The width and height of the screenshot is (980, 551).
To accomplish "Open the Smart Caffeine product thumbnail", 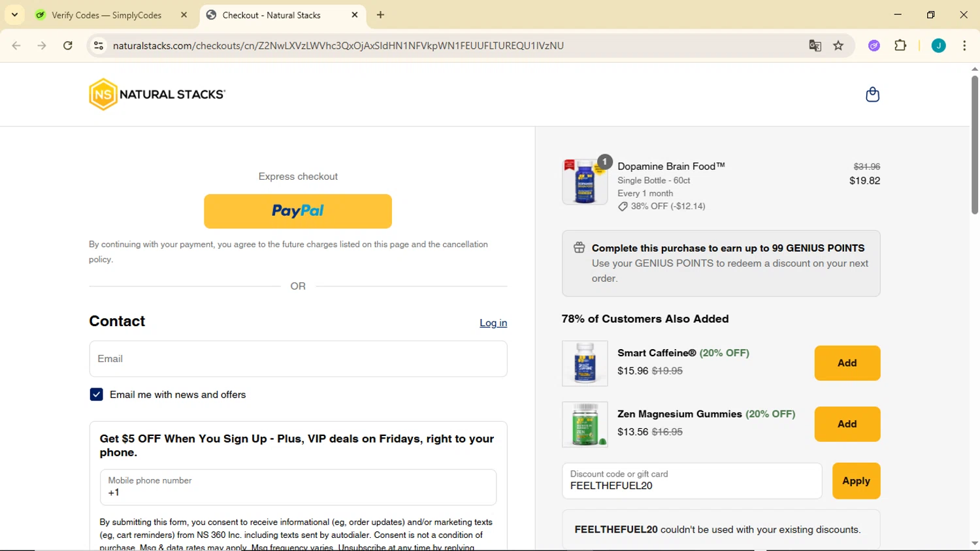I will (585, 363).
